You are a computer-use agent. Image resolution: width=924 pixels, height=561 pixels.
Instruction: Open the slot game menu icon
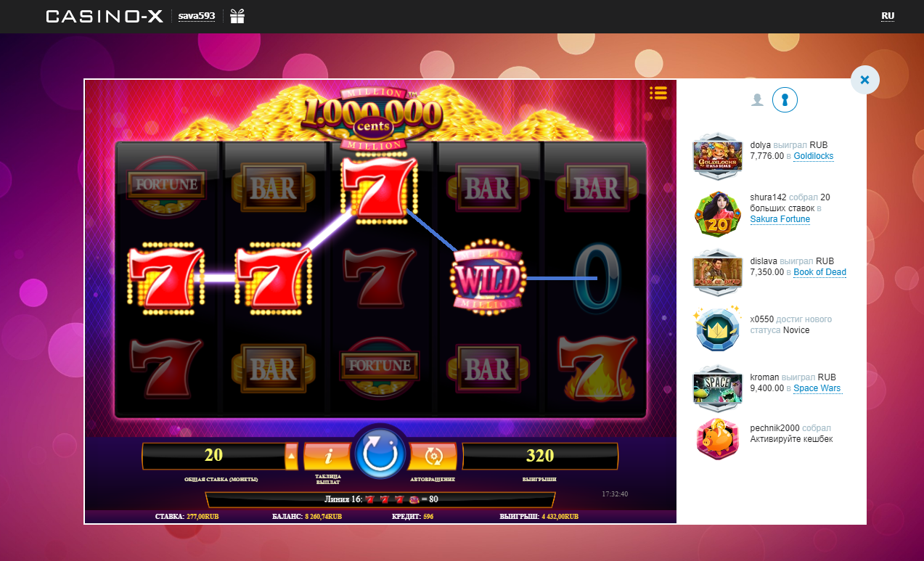coord(658,93)
